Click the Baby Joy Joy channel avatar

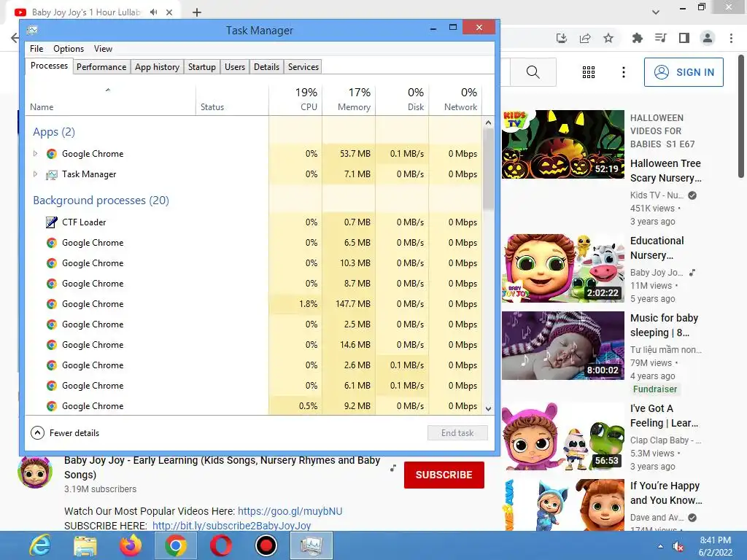(x=35, y=472)
